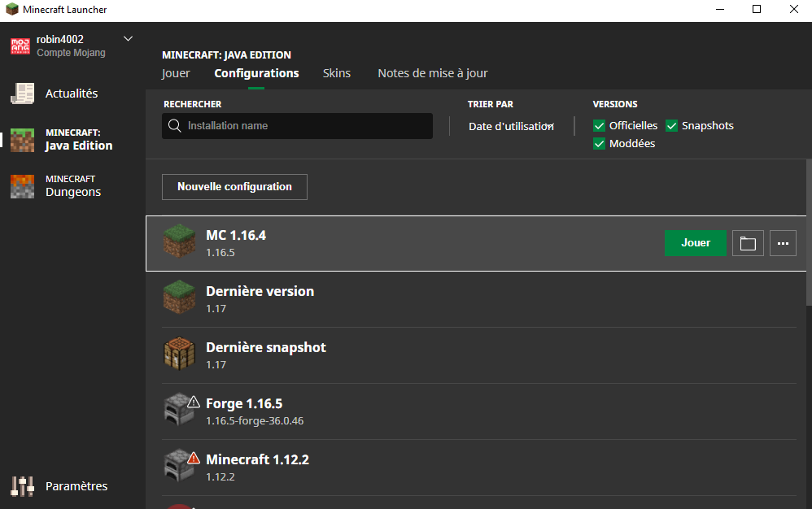Click the red error triangle on Minecraft 1.12.2

click(194, 458)
